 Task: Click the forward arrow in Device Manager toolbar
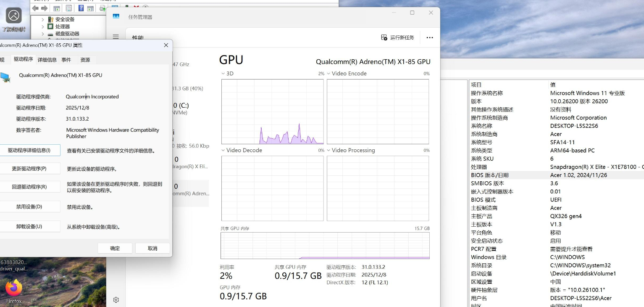point(44,8)
